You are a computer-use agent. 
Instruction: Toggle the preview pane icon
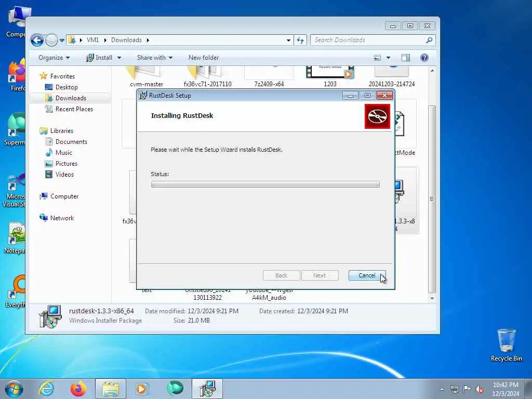pyautogui.click(x=405, y=58)
